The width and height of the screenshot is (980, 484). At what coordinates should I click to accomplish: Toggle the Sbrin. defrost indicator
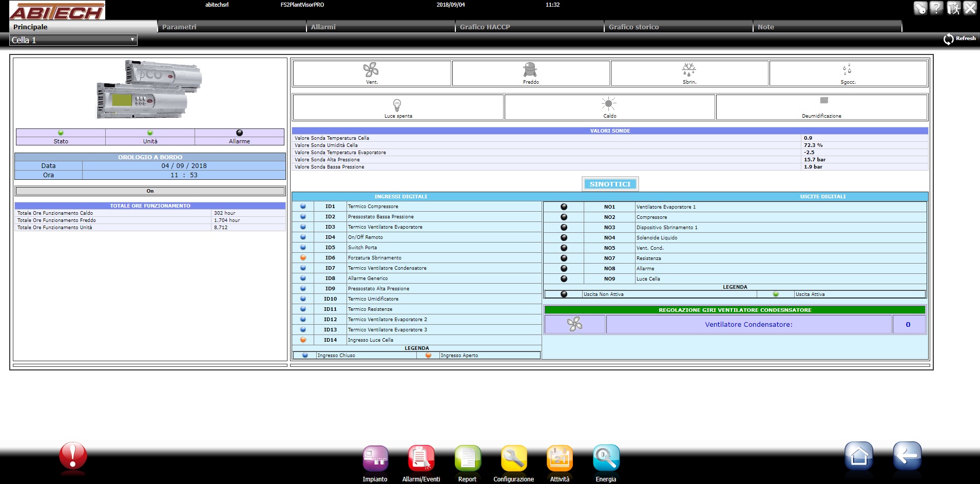coord(688,70)
